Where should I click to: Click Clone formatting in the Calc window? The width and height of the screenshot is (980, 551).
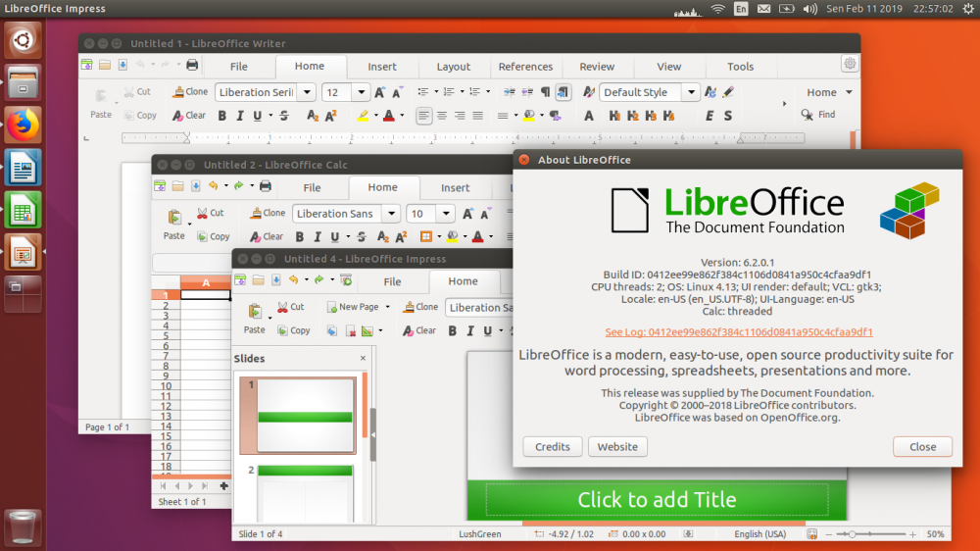coord(267,213)
